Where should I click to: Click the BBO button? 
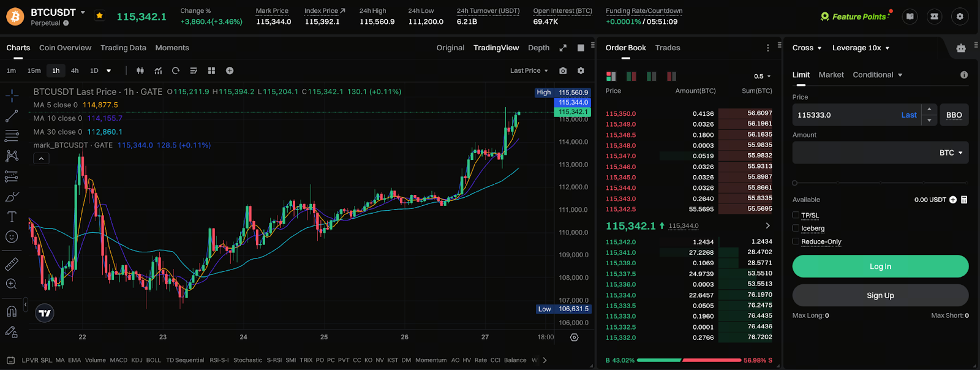pyautogui.click(x=954, y=115)
